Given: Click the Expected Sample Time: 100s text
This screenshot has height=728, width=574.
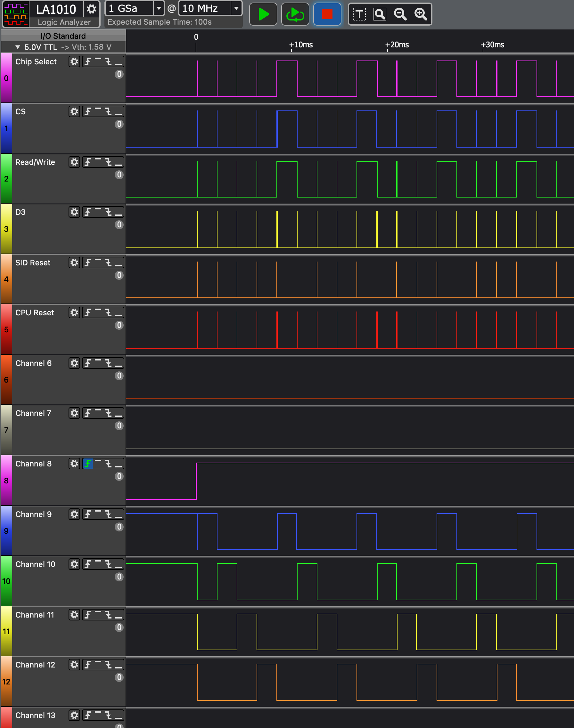Looking at the screenshot, I should coord(160,22).
